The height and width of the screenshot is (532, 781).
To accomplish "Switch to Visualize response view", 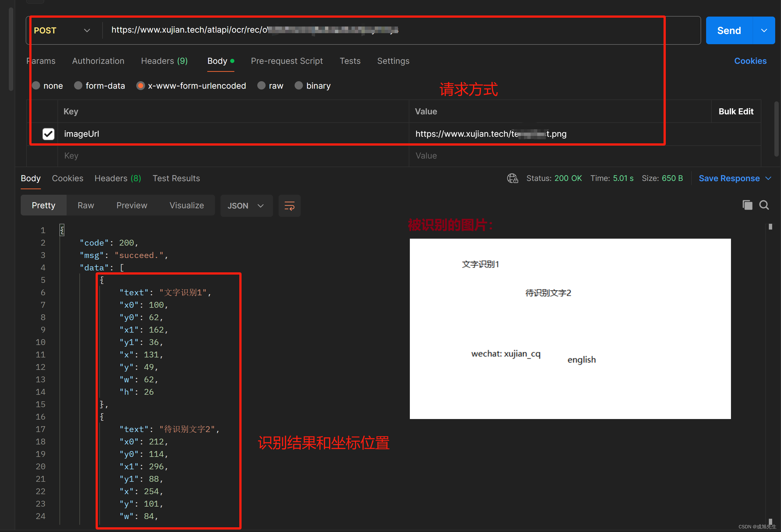I will click(187, 205).
